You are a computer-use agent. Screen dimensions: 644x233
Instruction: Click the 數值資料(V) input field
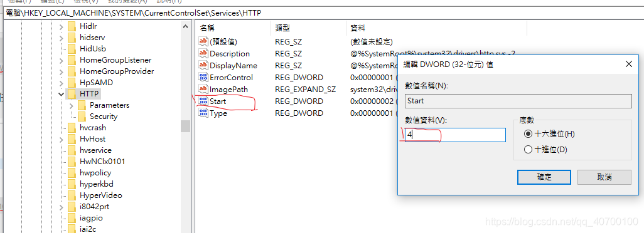click(x=455, y=135)
